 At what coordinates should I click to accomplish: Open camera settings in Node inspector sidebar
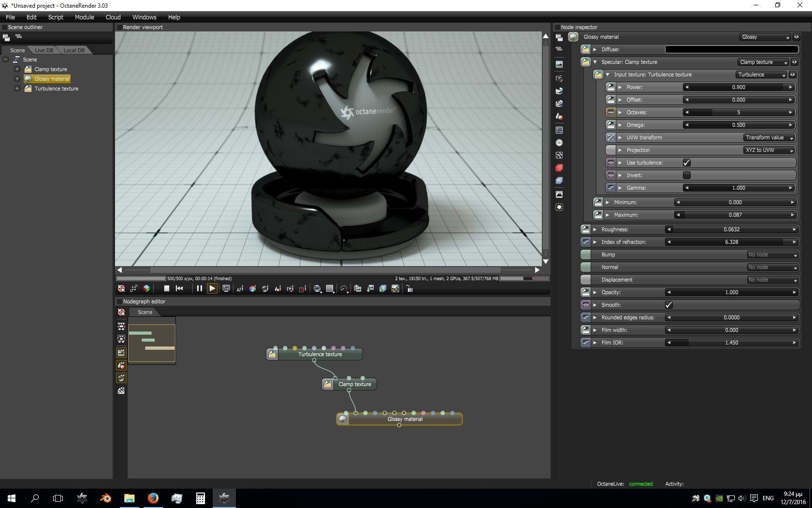point(559,78)
